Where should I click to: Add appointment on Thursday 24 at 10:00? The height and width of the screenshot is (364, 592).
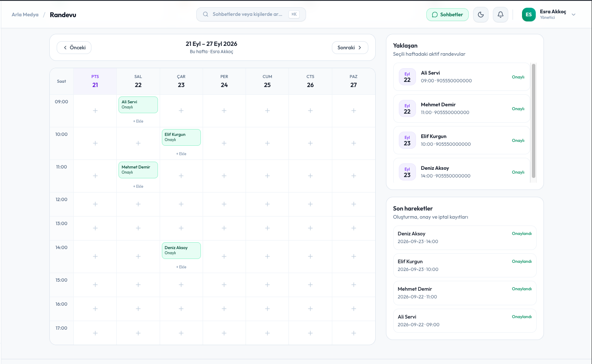(x=224, y=143)
